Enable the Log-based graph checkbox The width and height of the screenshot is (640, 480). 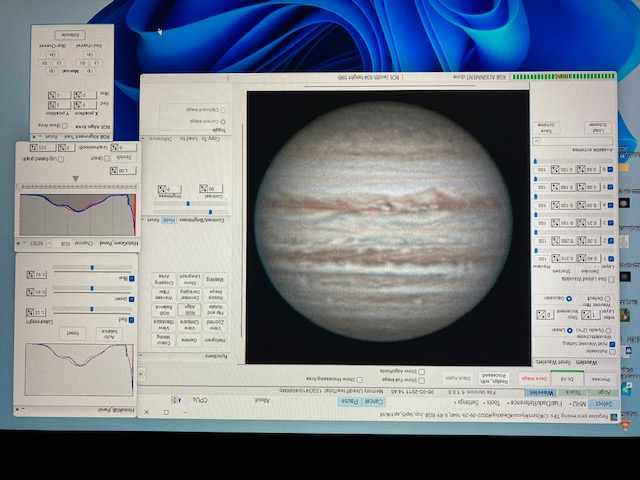point(64,158)
